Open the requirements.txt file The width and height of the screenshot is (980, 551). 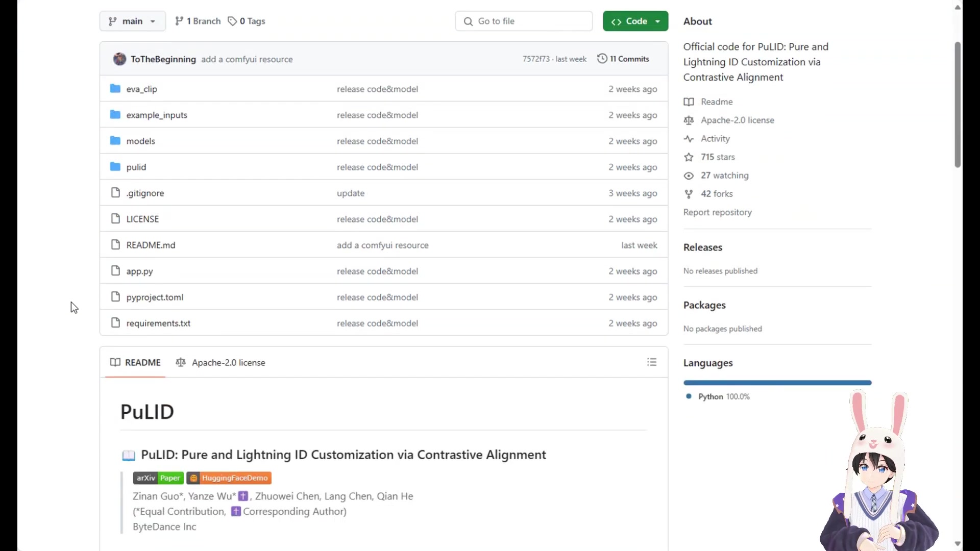(158, 323)
